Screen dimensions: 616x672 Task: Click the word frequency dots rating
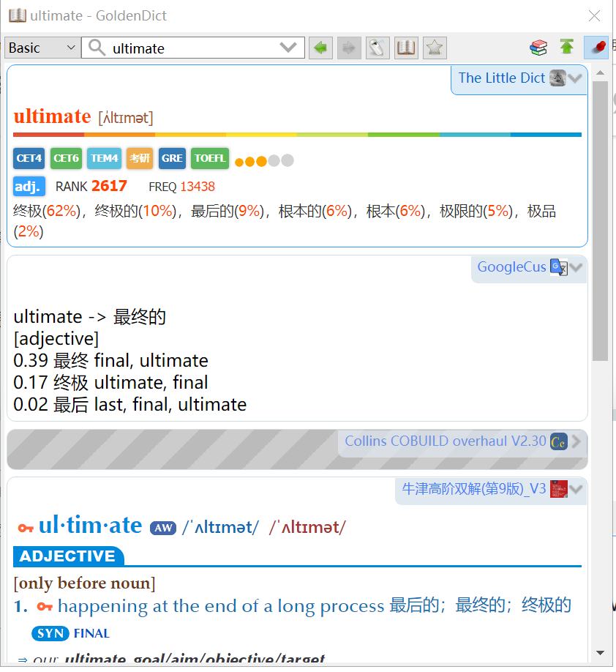[264, 161]
